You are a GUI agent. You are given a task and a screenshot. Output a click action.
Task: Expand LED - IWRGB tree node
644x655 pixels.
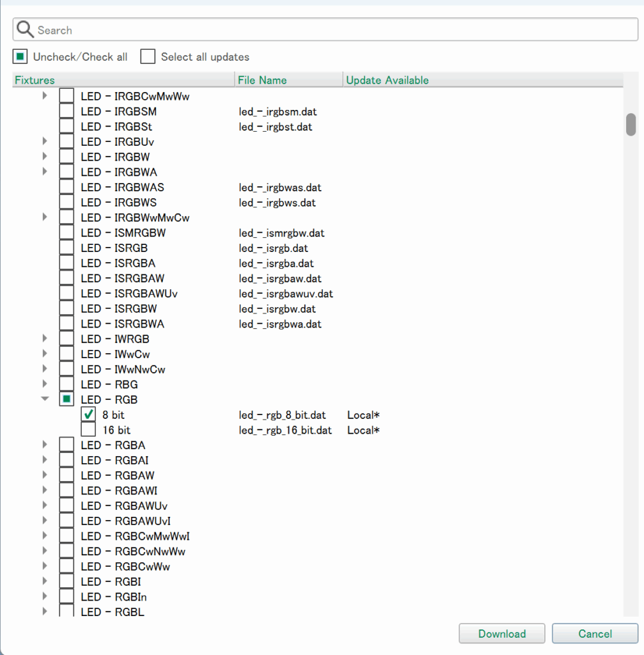[45, 338]
